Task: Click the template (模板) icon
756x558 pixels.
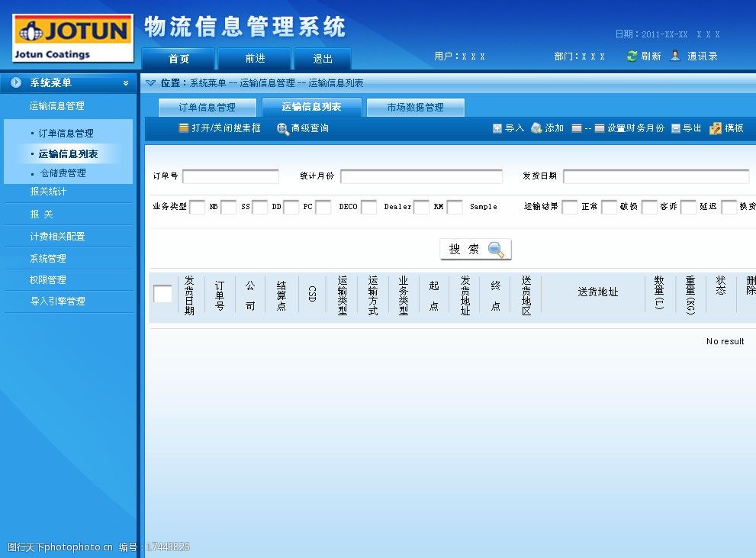Action: pyautogui.click(x=715, y=129)
